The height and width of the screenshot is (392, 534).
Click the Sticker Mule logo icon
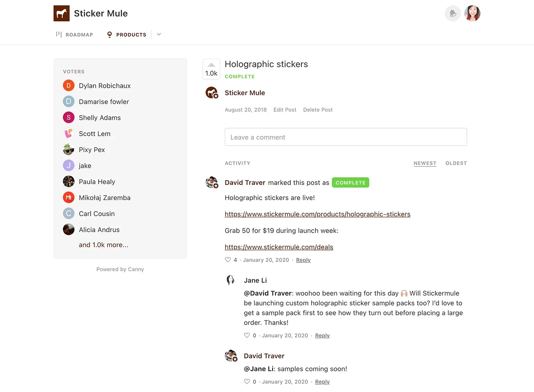coord(61,13)
